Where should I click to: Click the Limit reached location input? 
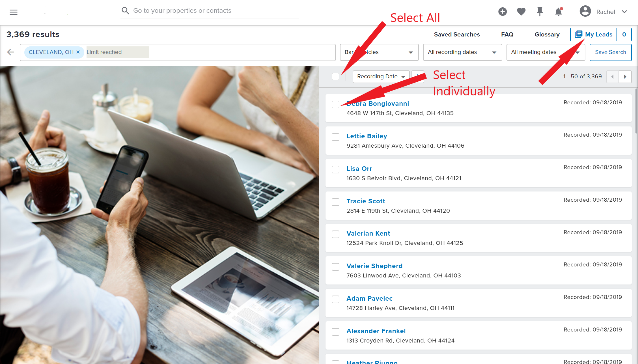point(118,52)
